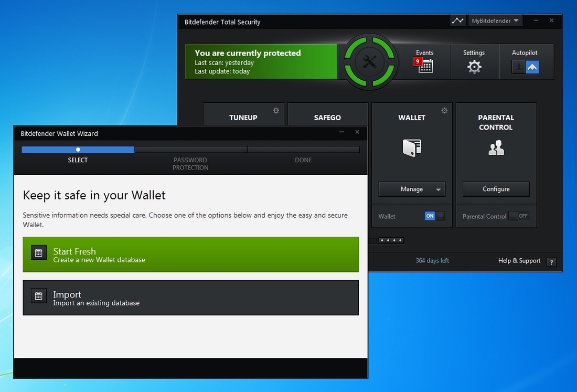This screenshot has height=392, width=577.
Task: Open Help & Support
Action: coord(519,261)
